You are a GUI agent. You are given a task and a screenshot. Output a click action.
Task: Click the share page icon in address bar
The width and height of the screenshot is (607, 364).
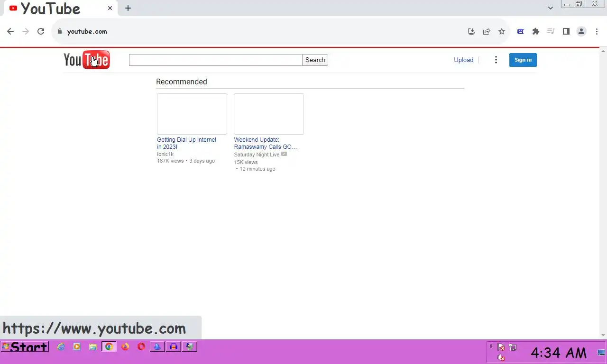coord(487,31)
